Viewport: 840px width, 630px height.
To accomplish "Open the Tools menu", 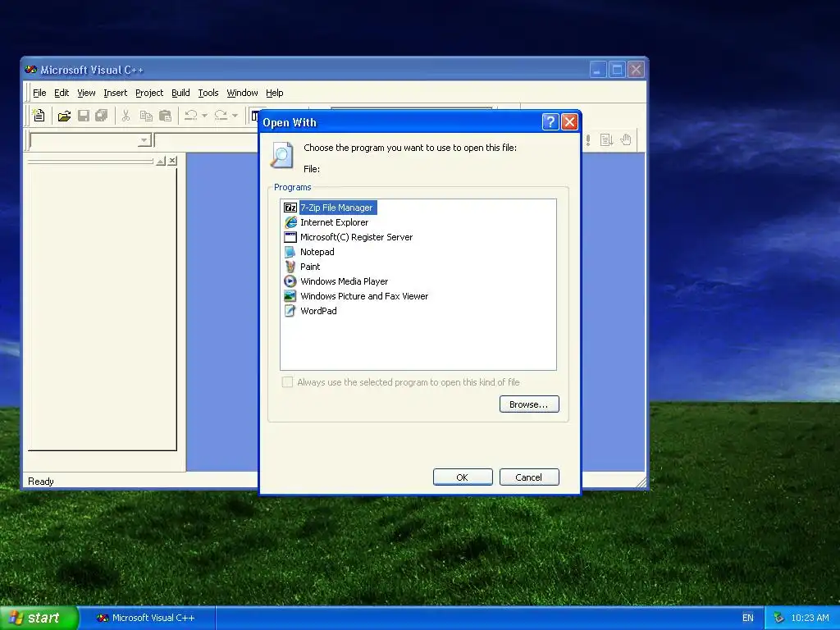I will [x=208, y=93].
